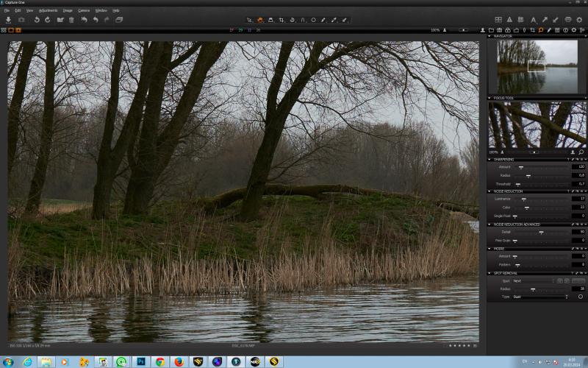Click the Reset adjustments double-arrow icon
Viewport: 588px width, 368px height.
click(84, 20)
